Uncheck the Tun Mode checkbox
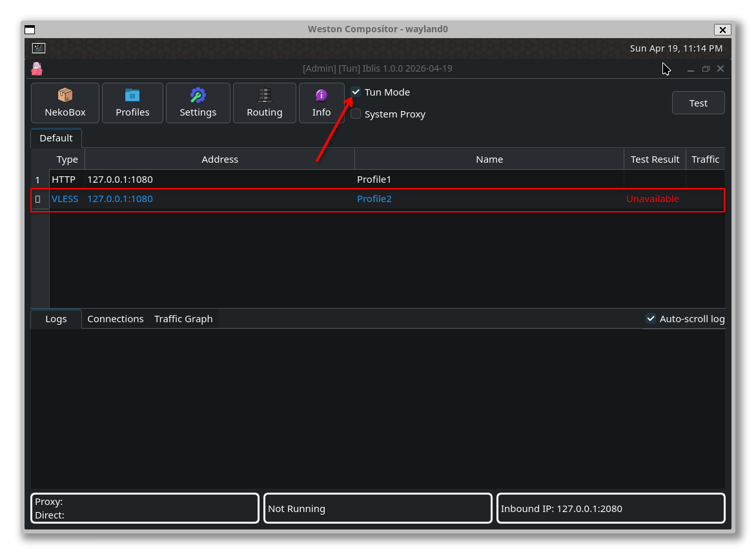Viewport: 756px width, 554px height. coord(356,92)
